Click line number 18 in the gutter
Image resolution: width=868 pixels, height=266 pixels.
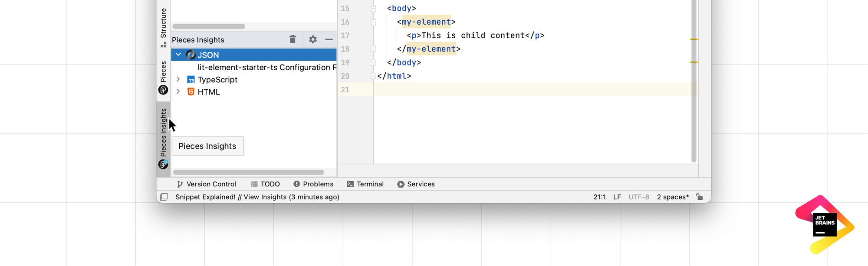(345, 49)
